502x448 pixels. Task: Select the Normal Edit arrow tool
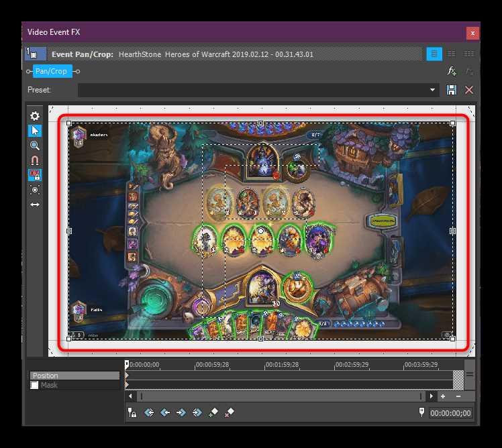click(x=35, y=131)
